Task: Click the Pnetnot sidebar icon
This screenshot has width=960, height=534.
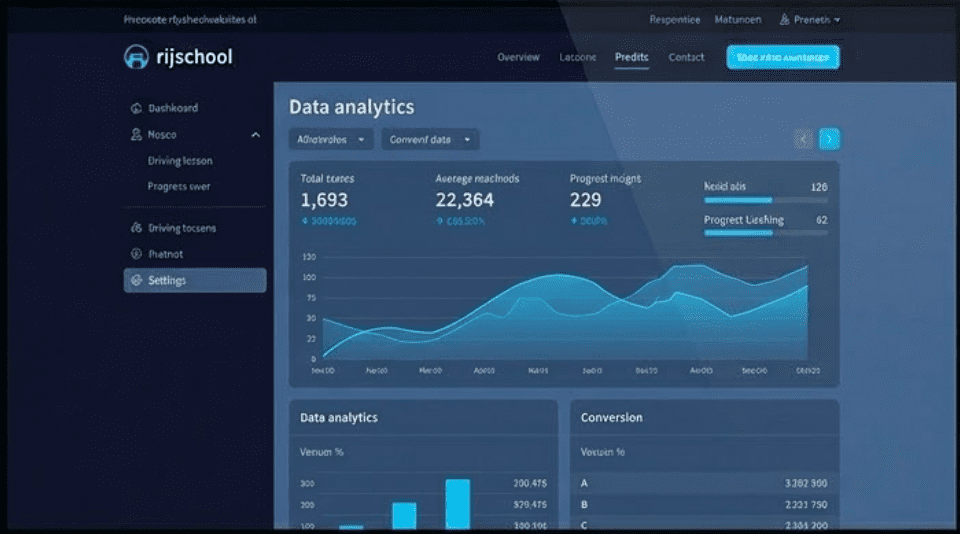Action: tap(135, 254)
